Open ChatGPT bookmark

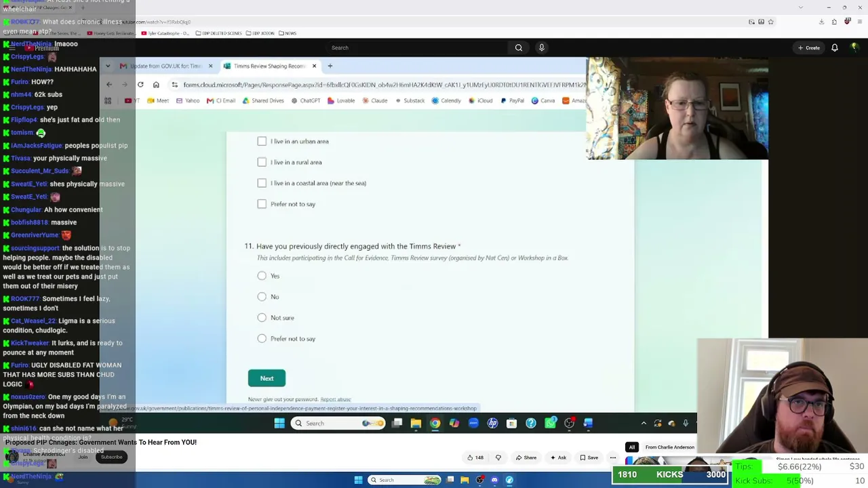tap(306, 101)
